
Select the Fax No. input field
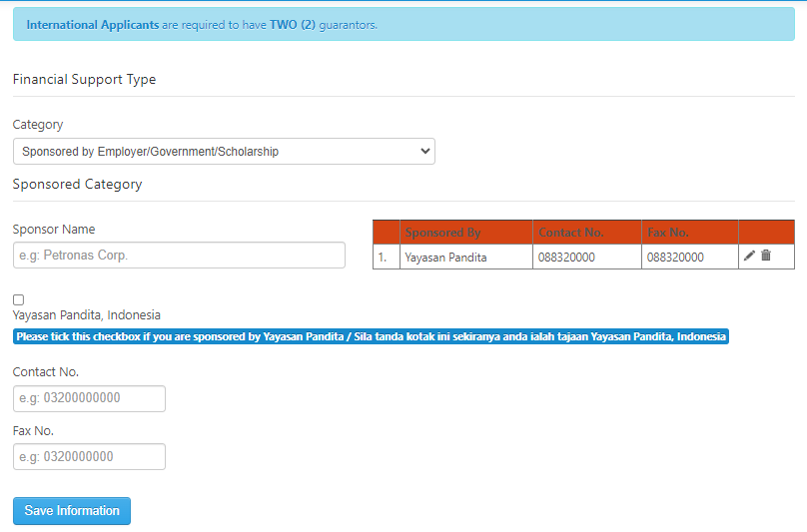(89, 457)
